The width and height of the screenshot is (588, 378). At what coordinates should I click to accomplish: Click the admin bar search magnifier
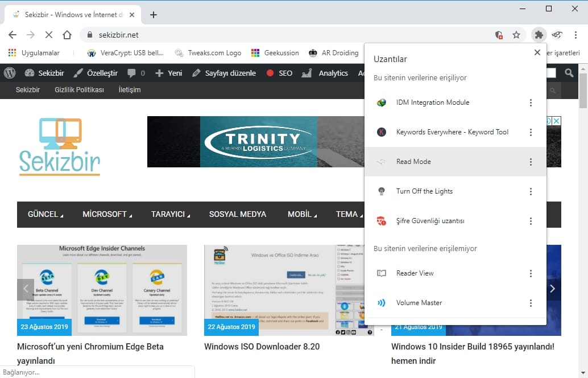[x=569, y=73]
